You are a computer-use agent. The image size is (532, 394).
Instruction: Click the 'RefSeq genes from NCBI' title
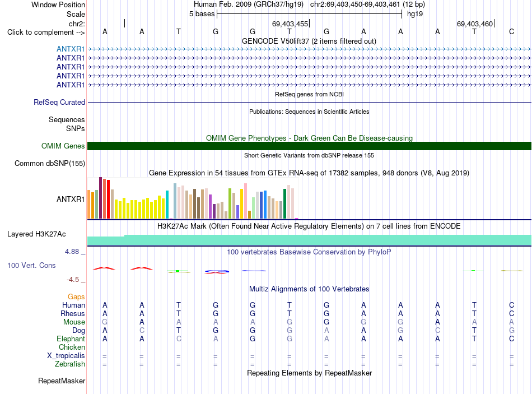click(309, 94)
